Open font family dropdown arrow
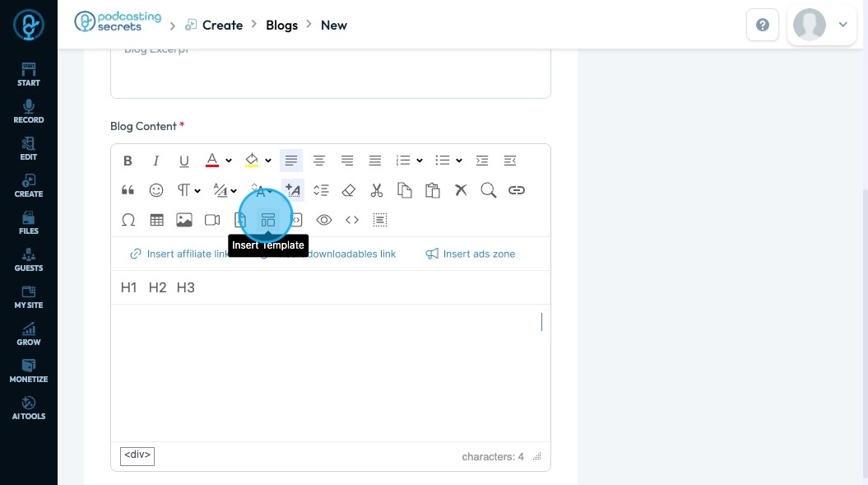868x485 pixels. pos(234,191)
